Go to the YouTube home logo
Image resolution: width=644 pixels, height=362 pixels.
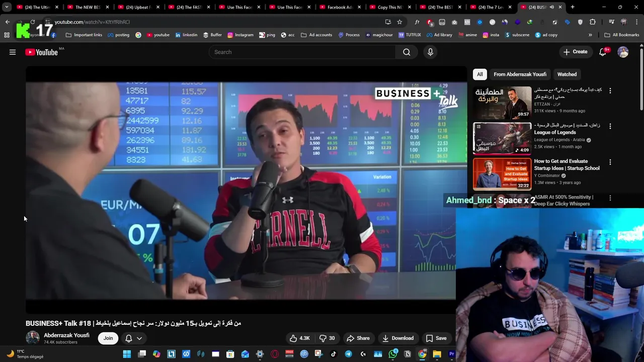pyautogui.click(x=41, y=52)
